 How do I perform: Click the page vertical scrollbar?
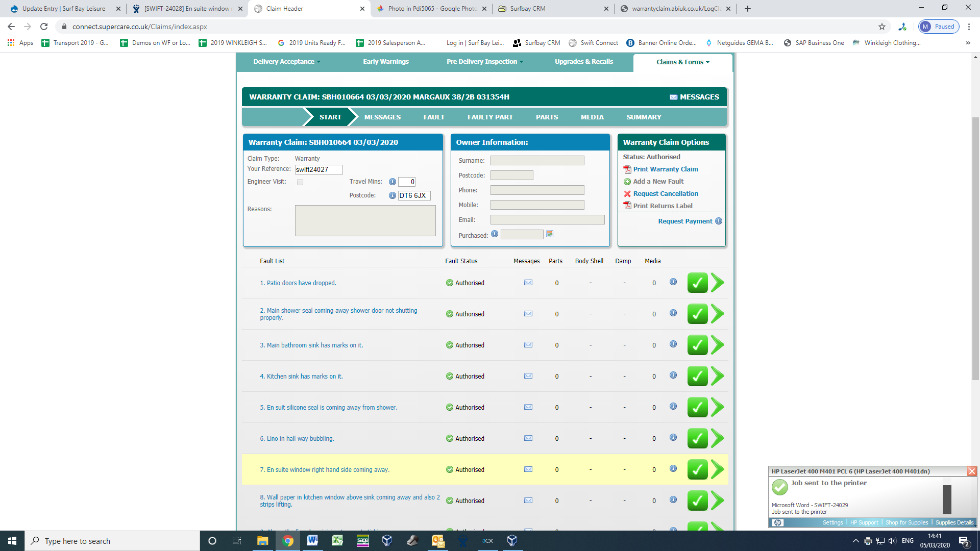975,248
